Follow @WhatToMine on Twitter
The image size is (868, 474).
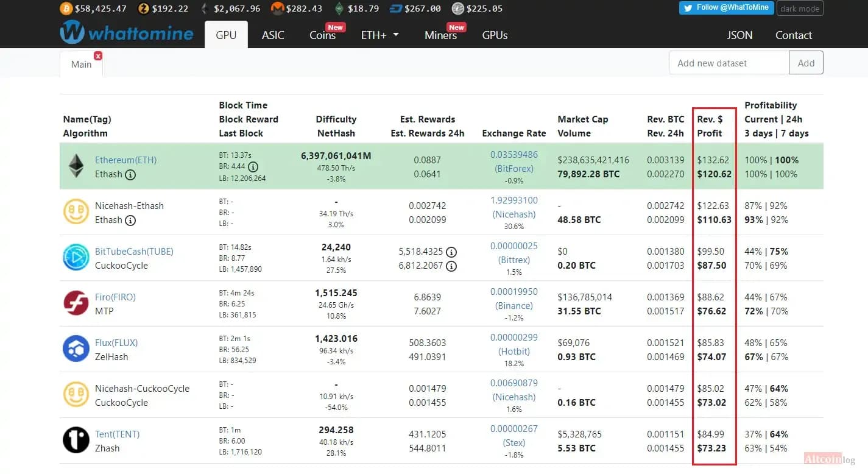click(x=727, y=8)
